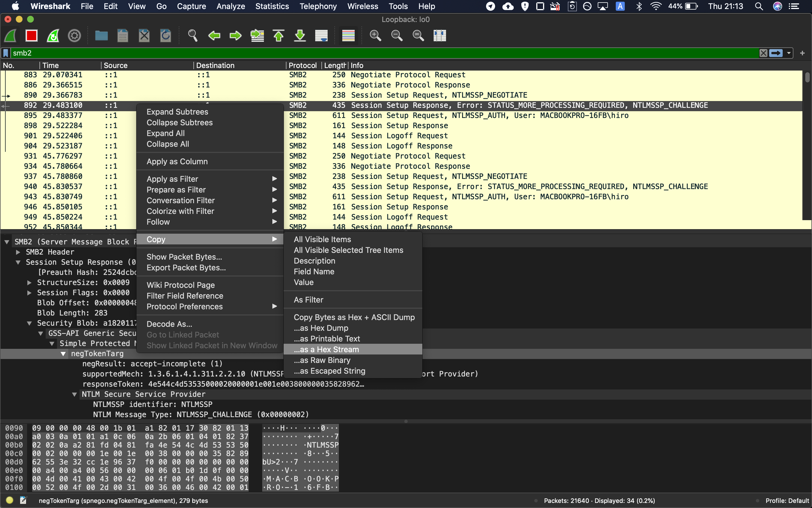The height and width of the screenshot is (508, 812).
Task: Expand the SMB2 Header node
Action: (x=18, y=252)
